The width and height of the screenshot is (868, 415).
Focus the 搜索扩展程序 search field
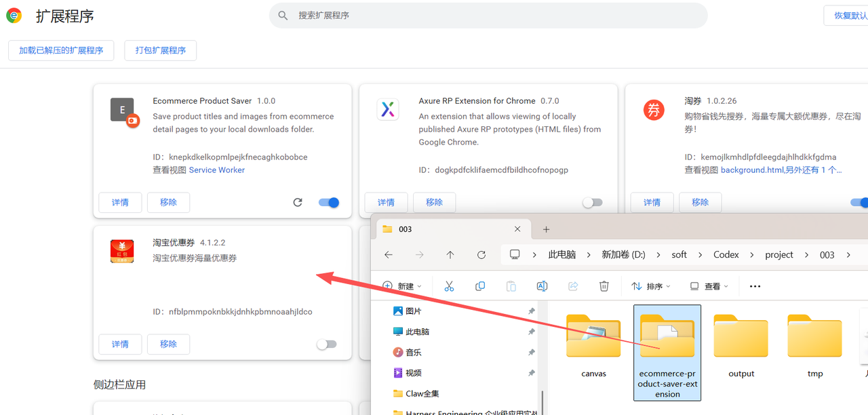click(x=488, y=16)
